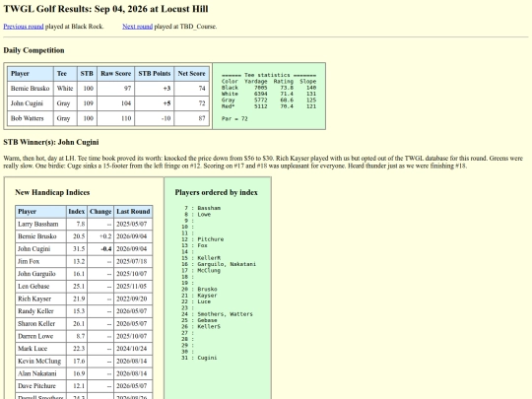Select Bernie Brusko in handicap table
532x399 pixels.
37,236
